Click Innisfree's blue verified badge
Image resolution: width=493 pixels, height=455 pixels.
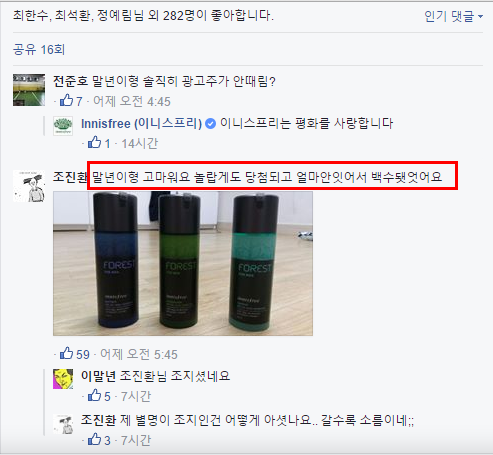click(x=210, y=124)
